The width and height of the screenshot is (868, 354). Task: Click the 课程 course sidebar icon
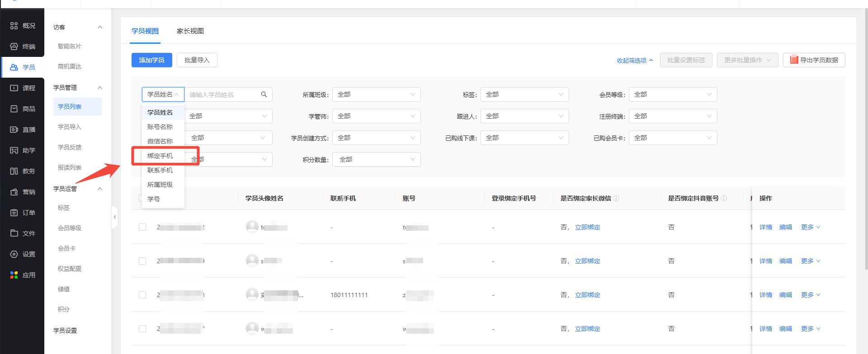pos(14,88)
